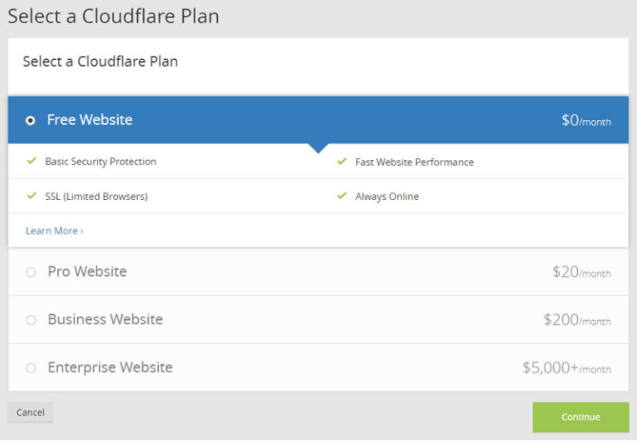This screenshot has height=443, width=637.
Task: Open the Learn More link
Action: point(54,231)
